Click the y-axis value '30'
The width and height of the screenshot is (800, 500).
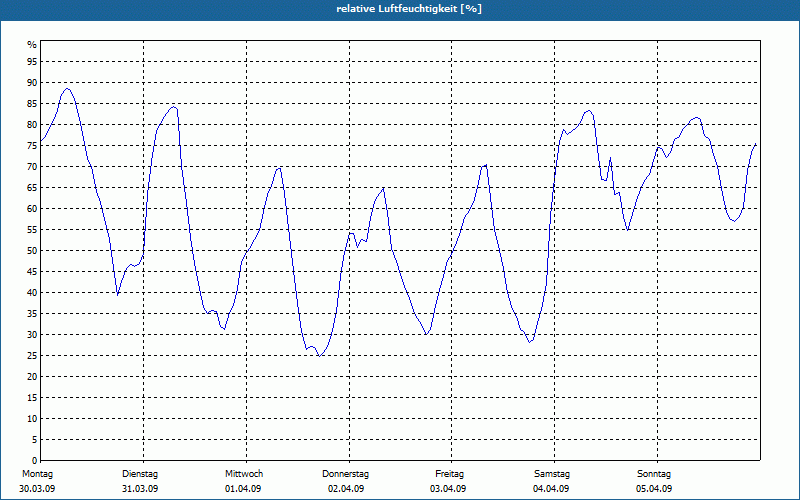[x=32, y=335]
